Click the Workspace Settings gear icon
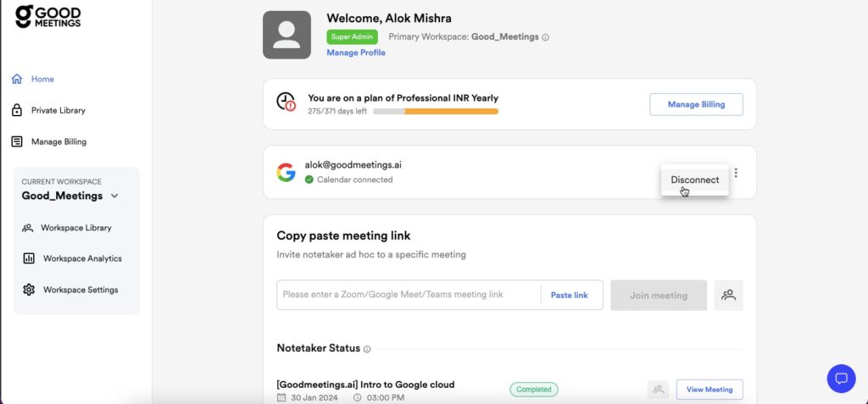This screenshot has height=404, width=868. [x=28, y=290]
